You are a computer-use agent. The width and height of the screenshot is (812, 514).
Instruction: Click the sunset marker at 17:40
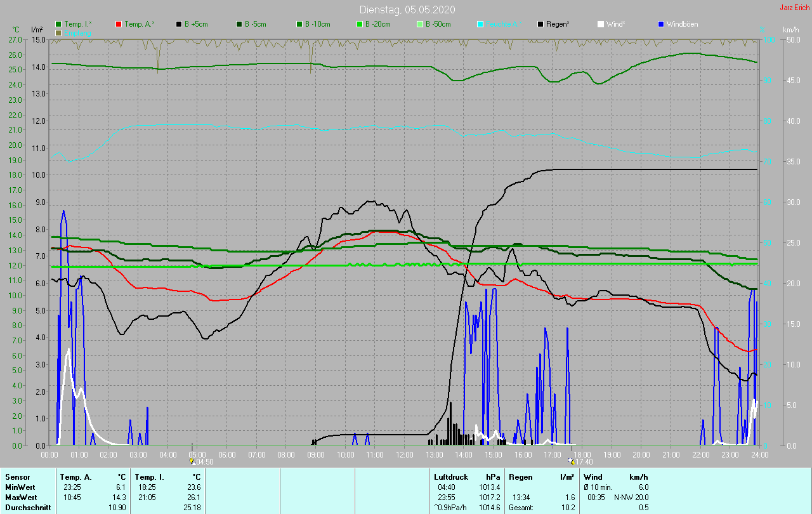click(x=571, y=461)
